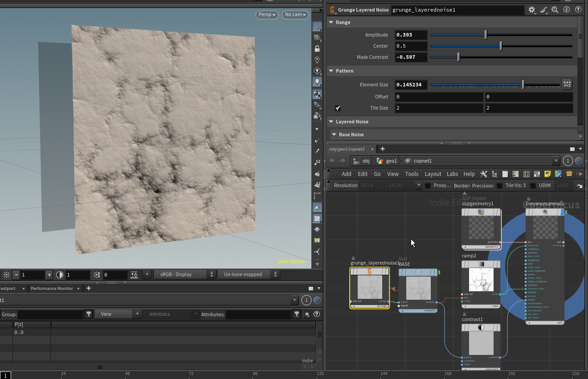Click the background image icon in network toolbar
This screenshot has width=588, height=379.
[558, 174]
